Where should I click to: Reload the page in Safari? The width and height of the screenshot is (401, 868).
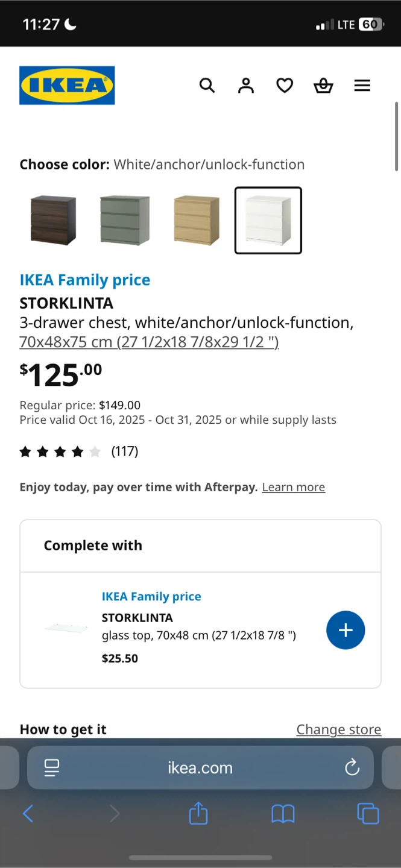[352, 767]
